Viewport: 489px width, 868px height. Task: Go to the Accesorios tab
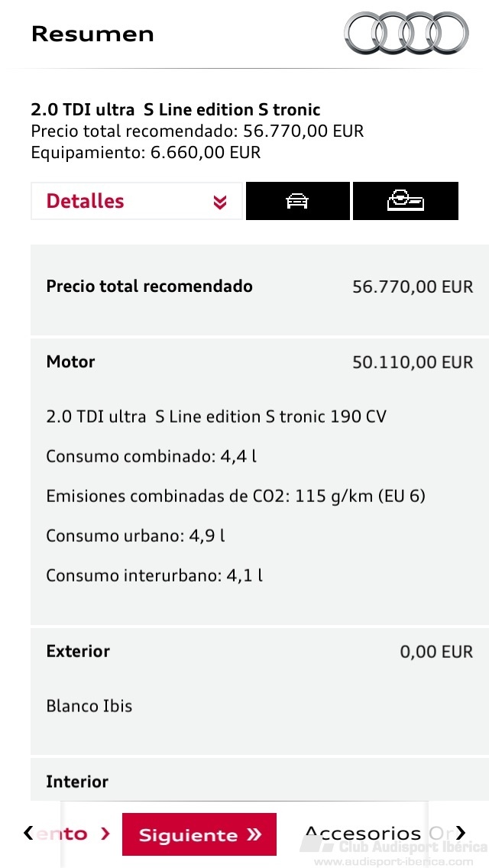coord(363,834)
